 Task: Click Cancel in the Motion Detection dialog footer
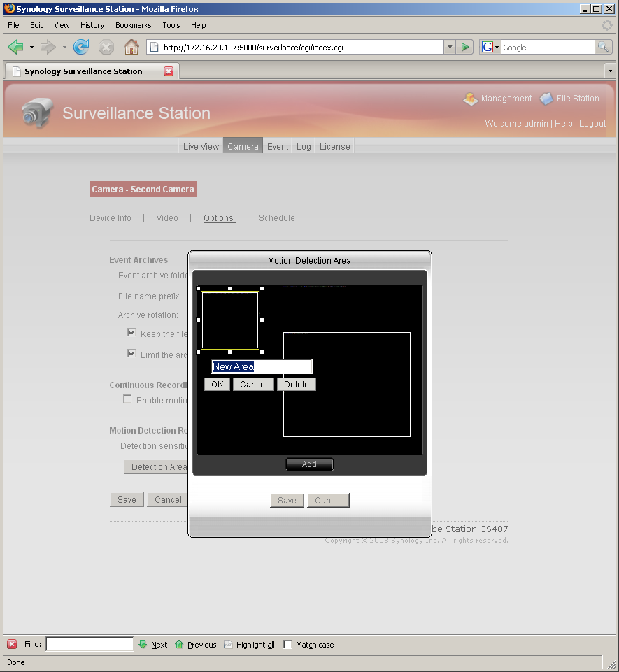[x=328, y=500]
